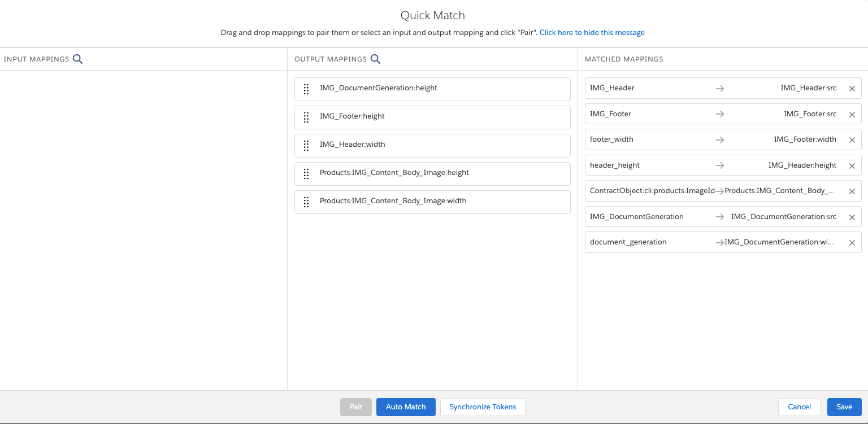The image size is (868, 424).
Task: Click the Synchronize Tokens button
Action: pyautogui.click(x=482, y=406)
